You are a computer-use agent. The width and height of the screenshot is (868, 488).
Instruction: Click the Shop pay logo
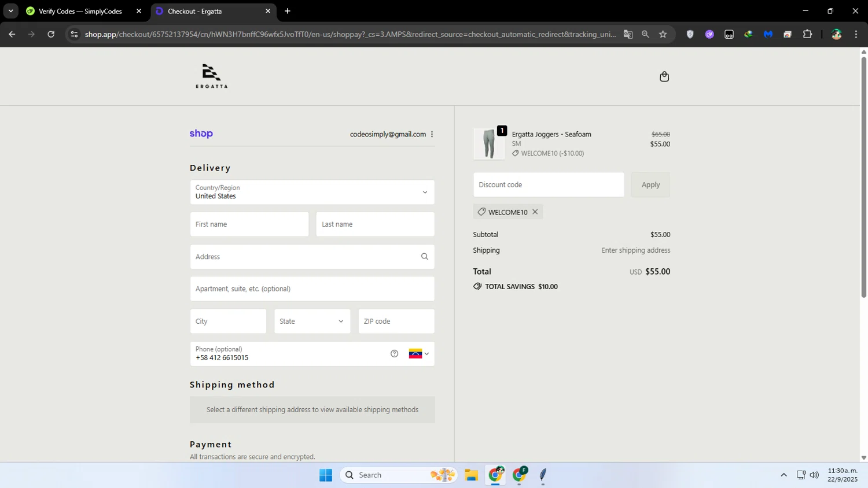201,134
